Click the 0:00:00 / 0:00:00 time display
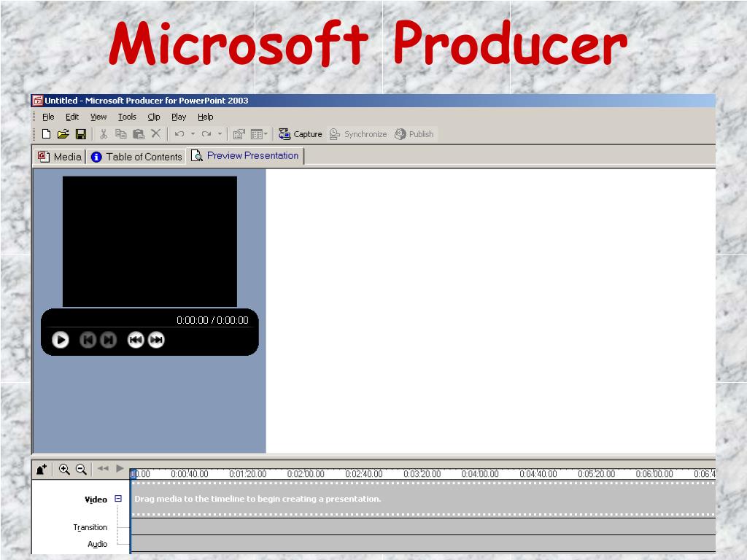Screen dimensions: 747x560 212,321
